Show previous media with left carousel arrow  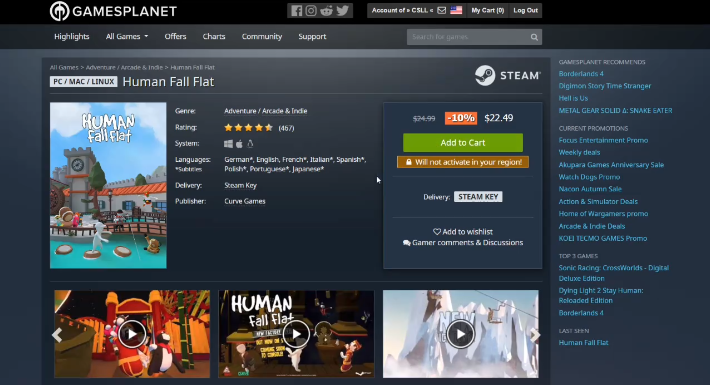[x=57, y=335]
